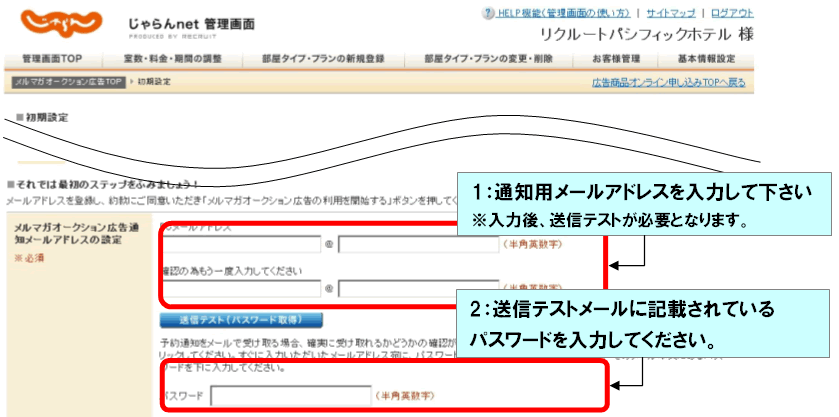Click the パスワード input field
Viewport: 839px width, 417px height.
(290, 396)
